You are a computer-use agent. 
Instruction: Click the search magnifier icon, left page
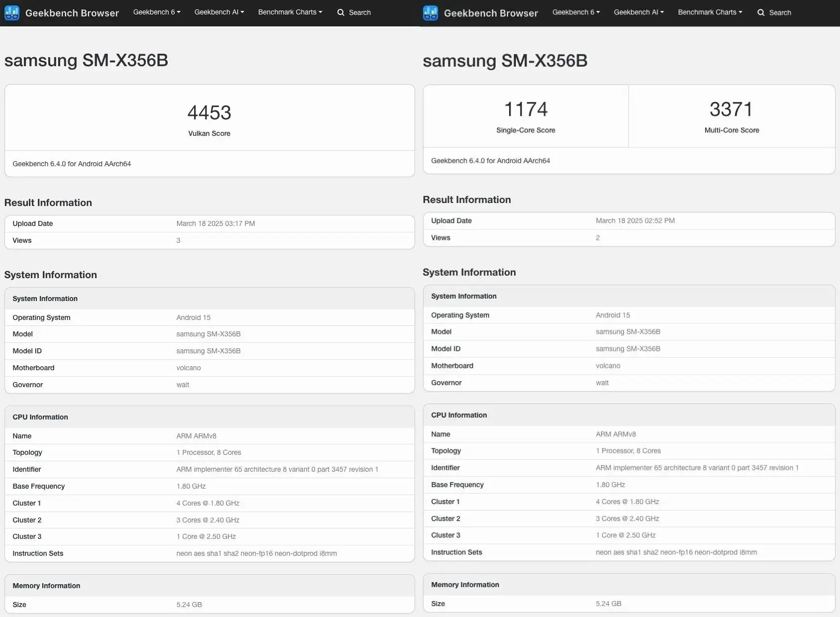(x=341, y=12)
